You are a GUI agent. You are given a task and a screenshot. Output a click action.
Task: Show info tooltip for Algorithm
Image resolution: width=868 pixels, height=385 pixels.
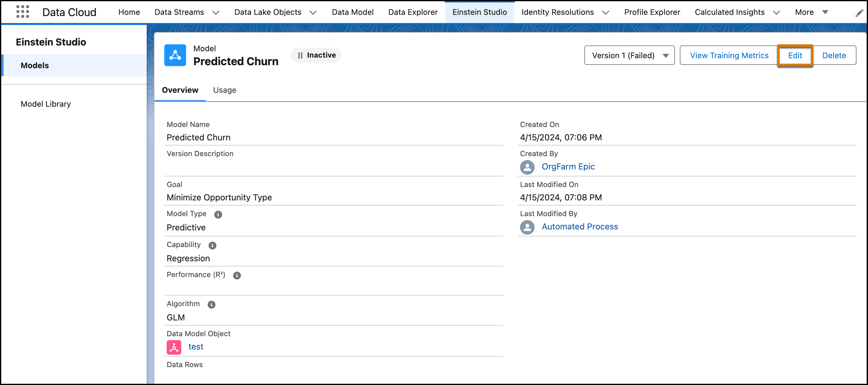click(211, 304)
